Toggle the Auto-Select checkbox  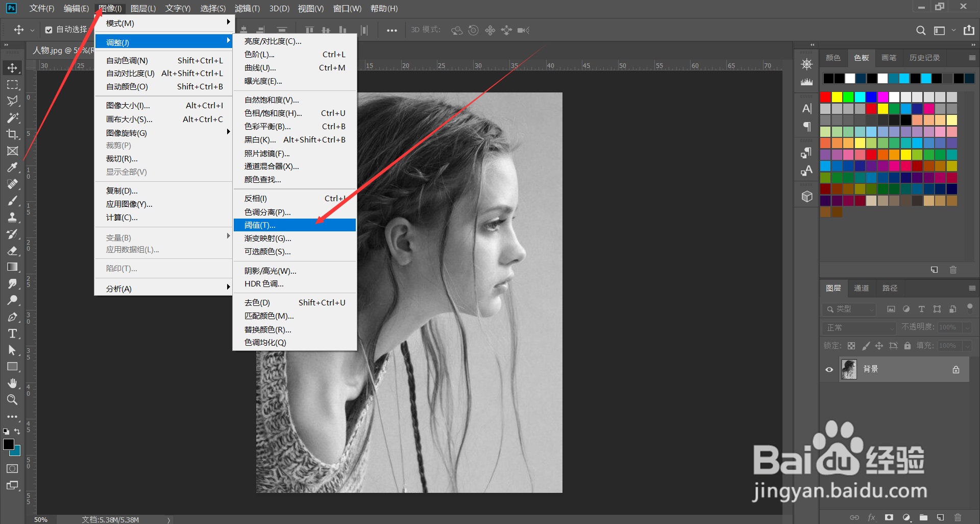(48, 30)
